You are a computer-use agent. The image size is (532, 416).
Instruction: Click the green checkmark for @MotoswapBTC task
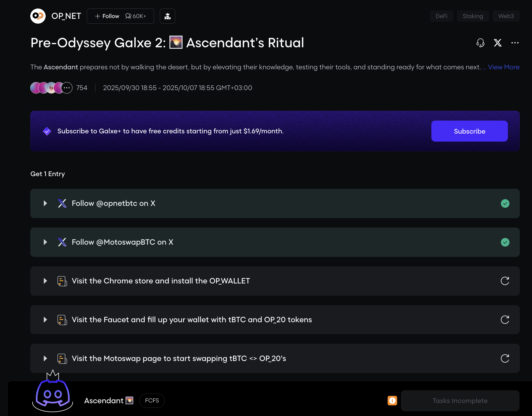coord(505,242)
